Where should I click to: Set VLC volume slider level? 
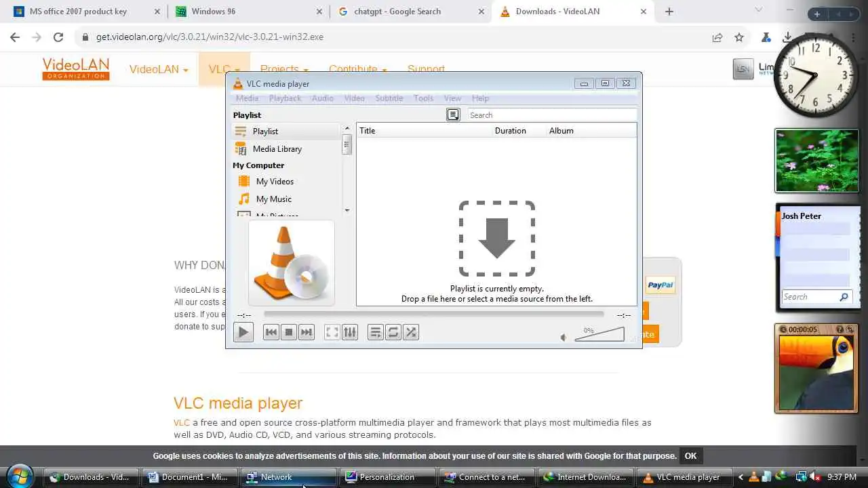pyautogui.click(x=599, y=333)
